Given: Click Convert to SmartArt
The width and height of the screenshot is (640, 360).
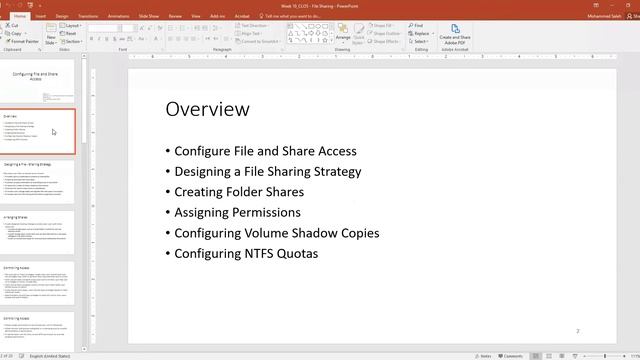Looking at the screenshot, I should 257,42.
